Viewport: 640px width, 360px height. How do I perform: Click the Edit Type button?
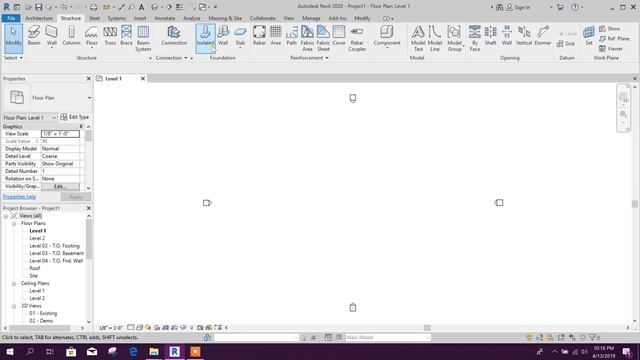tap(75, 117)
